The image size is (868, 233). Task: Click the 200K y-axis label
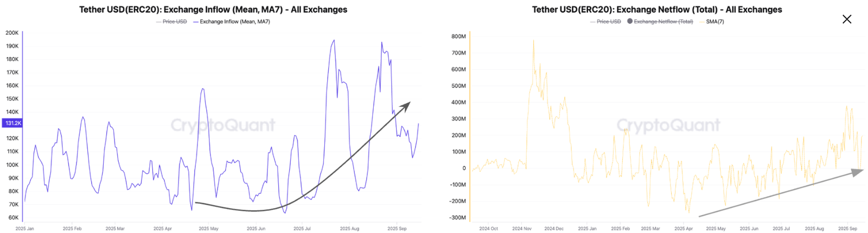pyautogui.click(x=12, y=33)
